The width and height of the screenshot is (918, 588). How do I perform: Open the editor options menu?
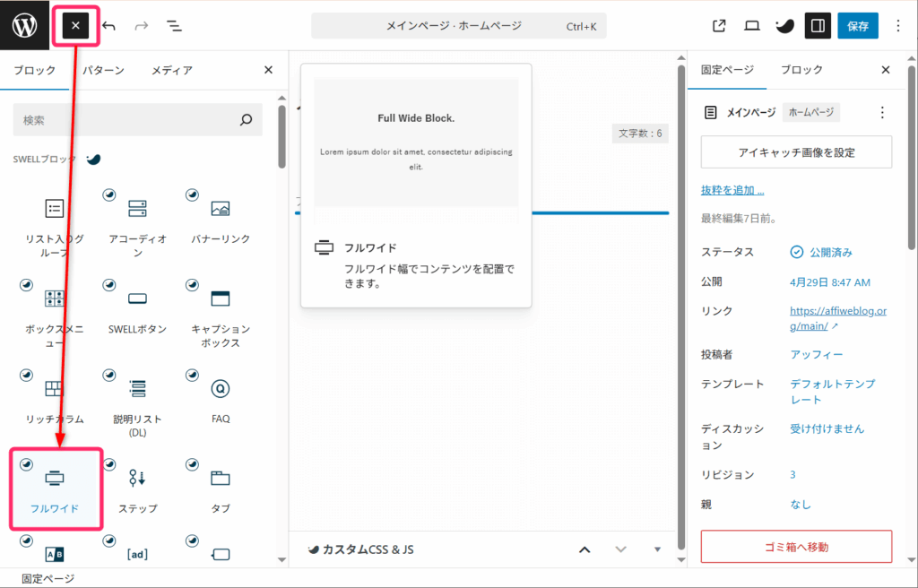pyautogui.click(x=898, y=26)
